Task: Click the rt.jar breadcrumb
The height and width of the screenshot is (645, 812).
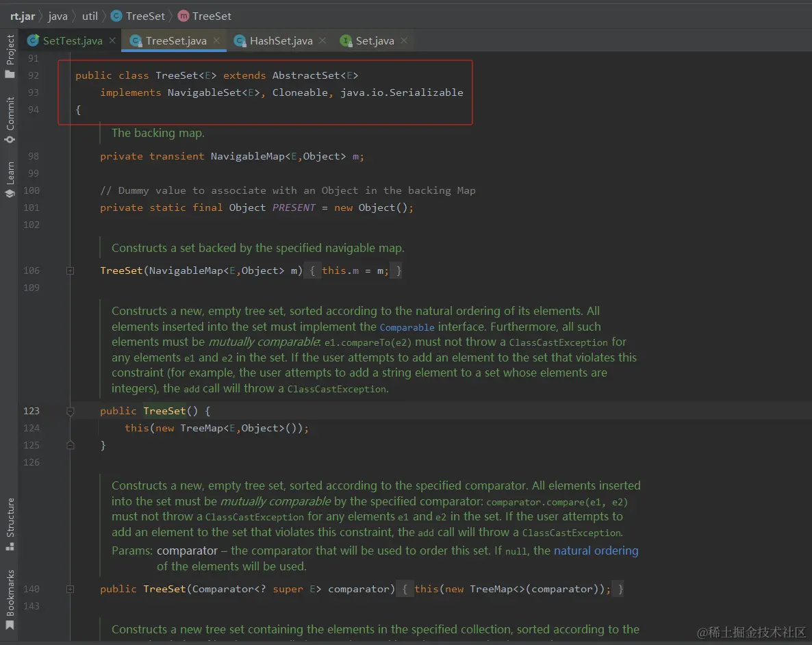Action: pyautogui.click(x=23, y=16)
